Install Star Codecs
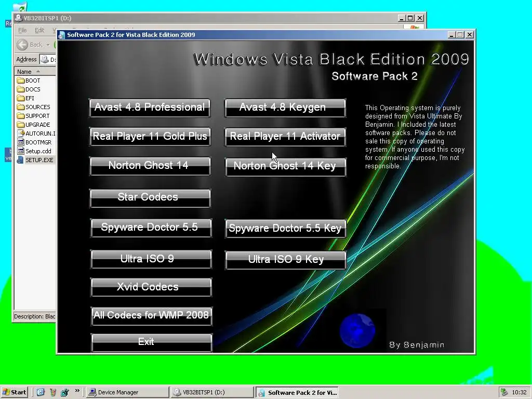This screenshot has width=532, height=399. (x=150, y=198)
